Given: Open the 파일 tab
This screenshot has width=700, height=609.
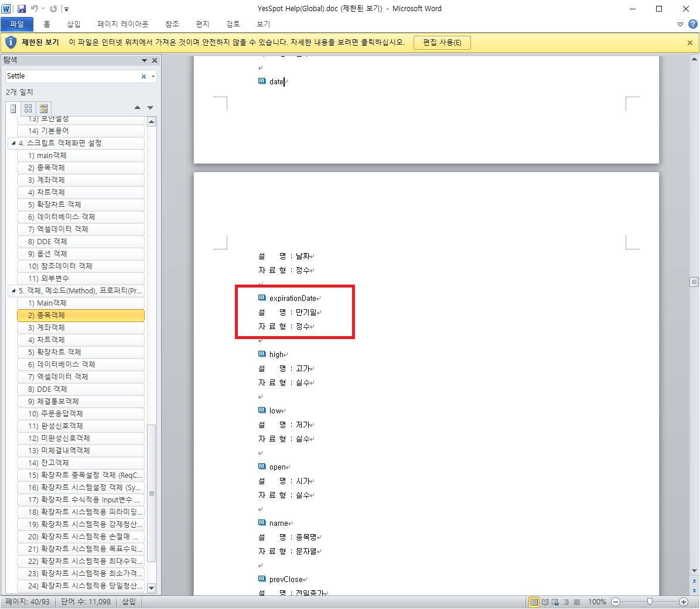Looking at the screenshot, I should pos(17,24).
